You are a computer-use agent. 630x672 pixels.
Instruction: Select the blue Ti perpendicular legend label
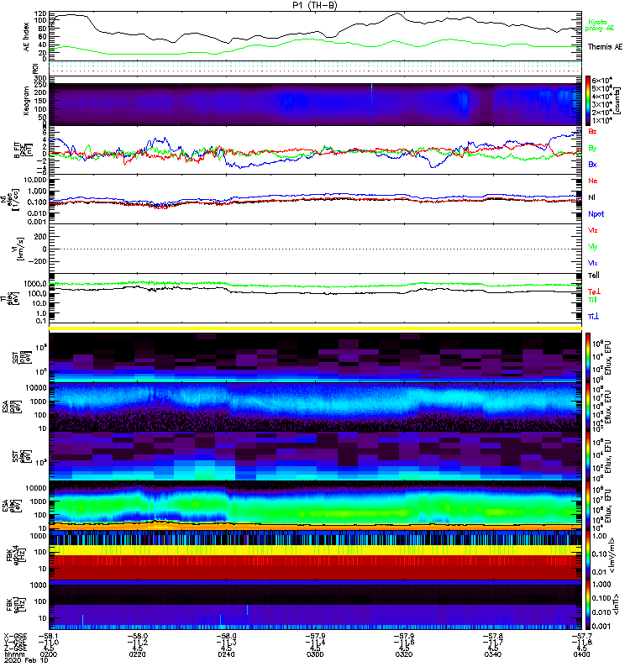(x=593, y=317)
